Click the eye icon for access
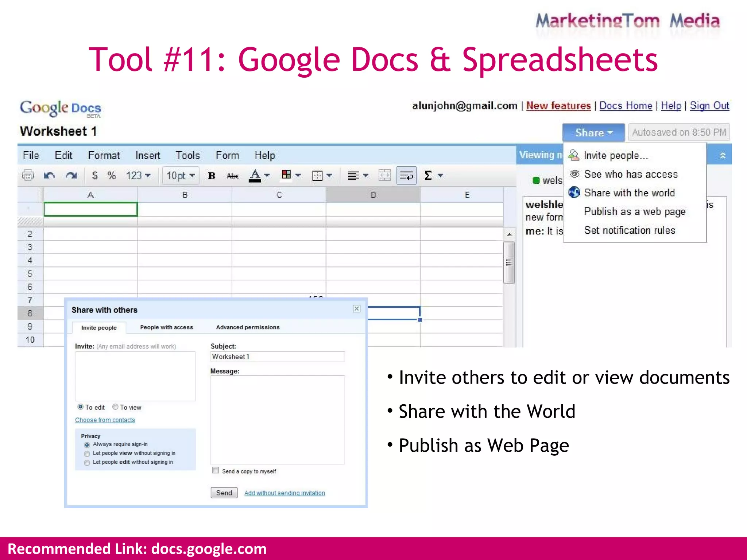The width and height of the screenshot is (747, 560). (x=575, y=174)
